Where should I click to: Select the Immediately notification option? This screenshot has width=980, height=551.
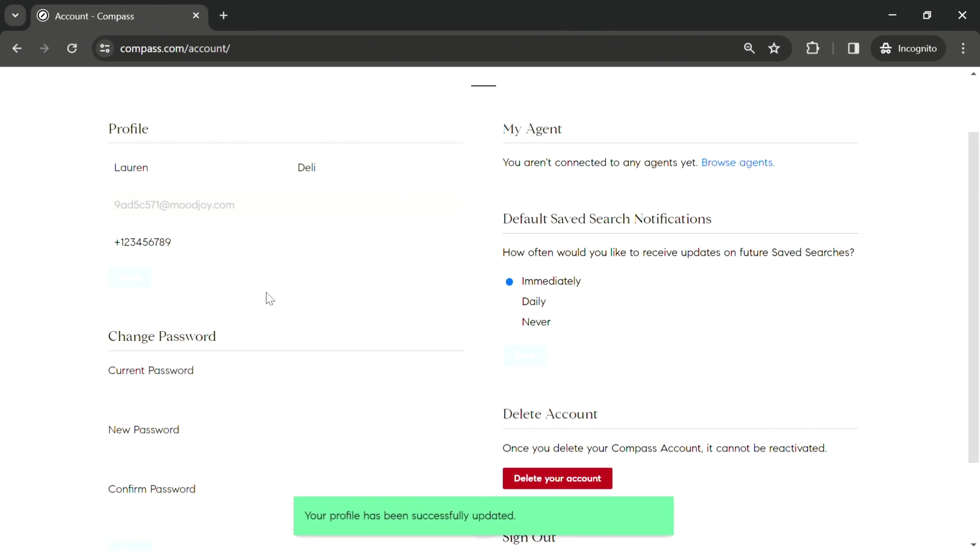(509, 282)
